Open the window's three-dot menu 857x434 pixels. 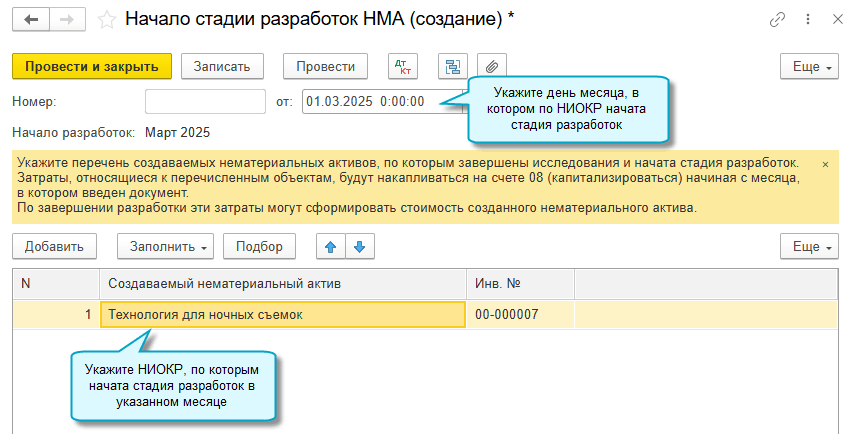click(808, 20)
